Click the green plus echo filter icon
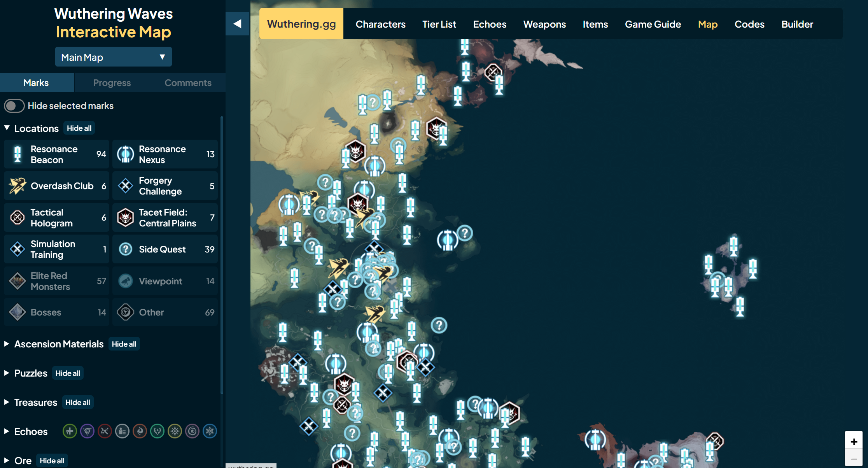 pos(70,431)
